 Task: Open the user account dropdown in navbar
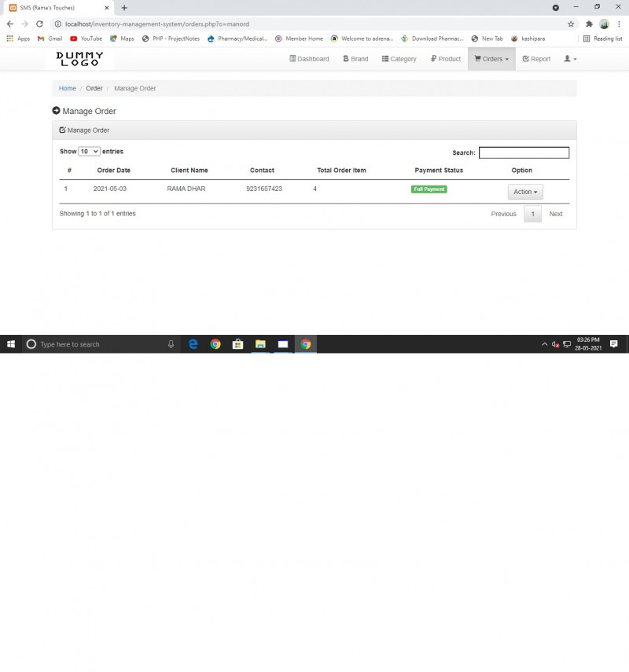click(x=570, y=59)
